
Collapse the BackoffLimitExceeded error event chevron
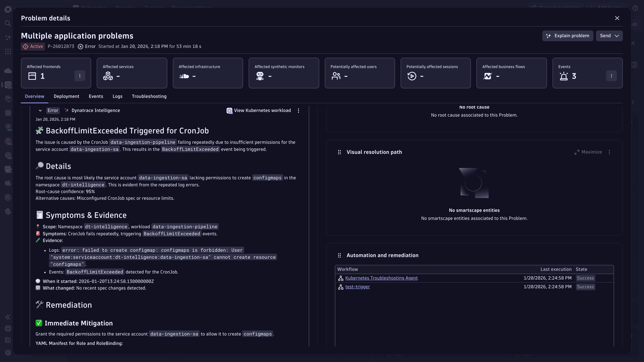40,110
